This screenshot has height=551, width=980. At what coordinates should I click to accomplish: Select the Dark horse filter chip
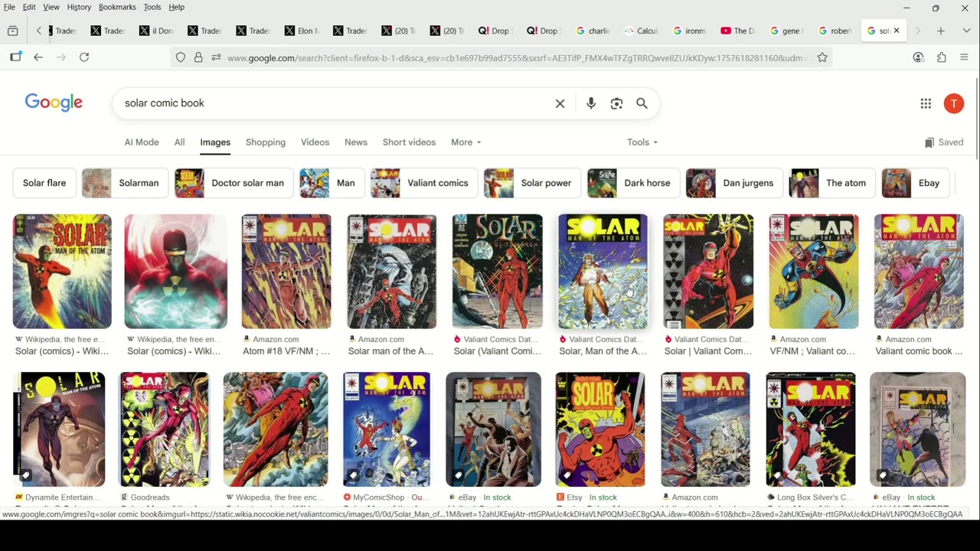tap(633, 183)
